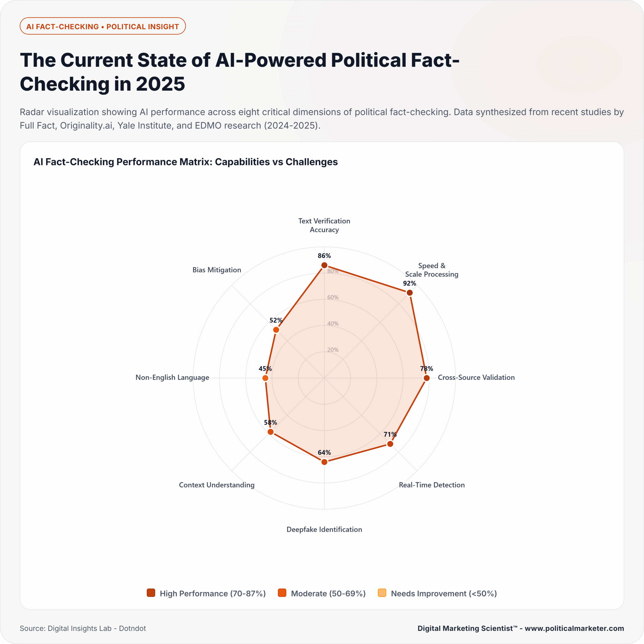Click the Needs Improvement legend swatch

382,593
